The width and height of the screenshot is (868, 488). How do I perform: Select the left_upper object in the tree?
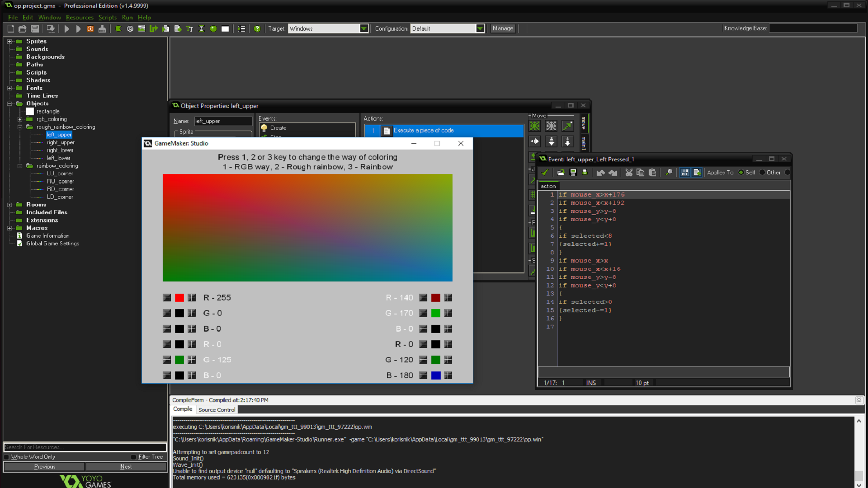tap(59, 135)
